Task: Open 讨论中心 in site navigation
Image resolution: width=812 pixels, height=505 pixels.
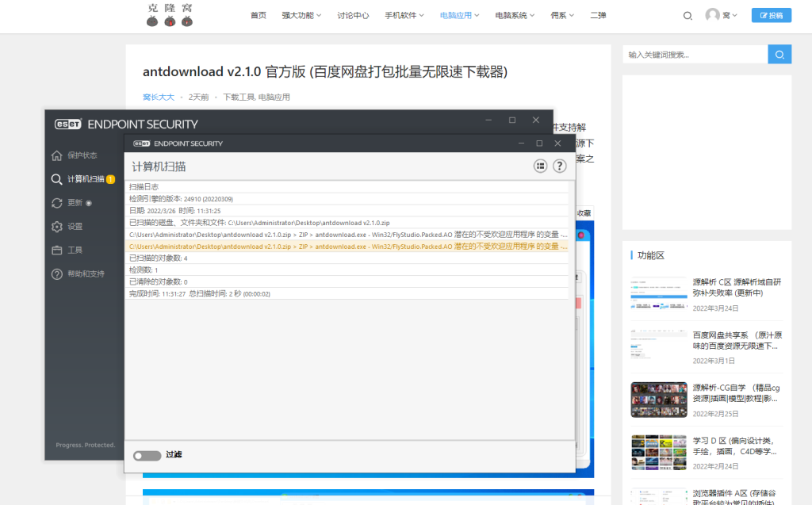Action: click(353, 16)
